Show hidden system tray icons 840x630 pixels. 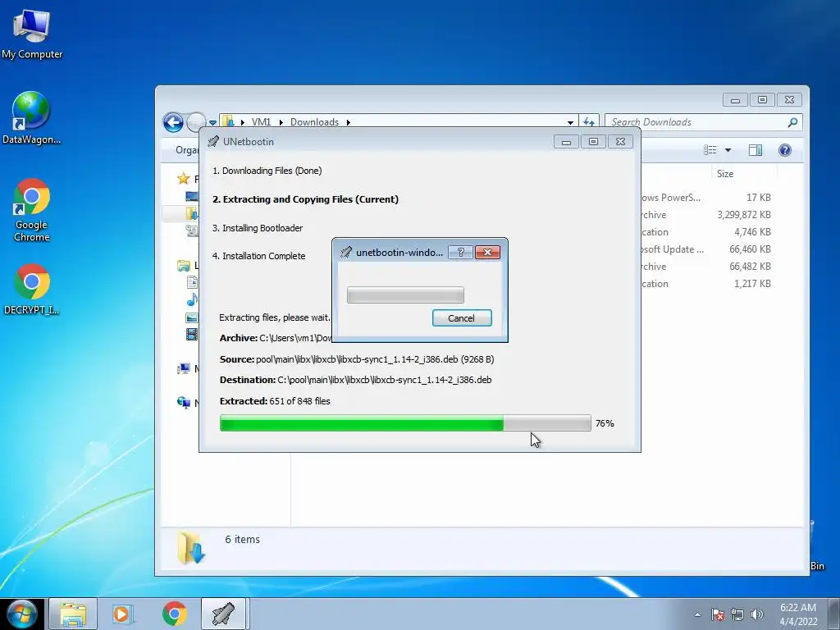coord(697,614)
